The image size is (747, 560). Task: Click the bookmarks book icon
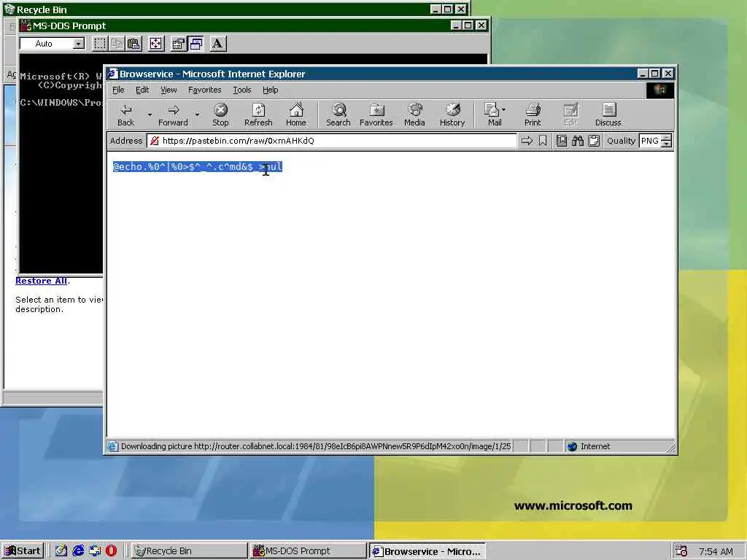(562, 141)
